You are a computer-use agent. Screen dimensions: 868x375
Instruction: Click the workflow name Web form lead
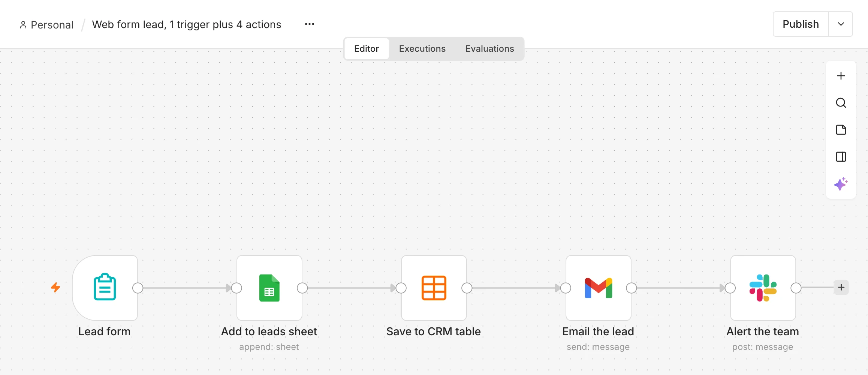187,24
